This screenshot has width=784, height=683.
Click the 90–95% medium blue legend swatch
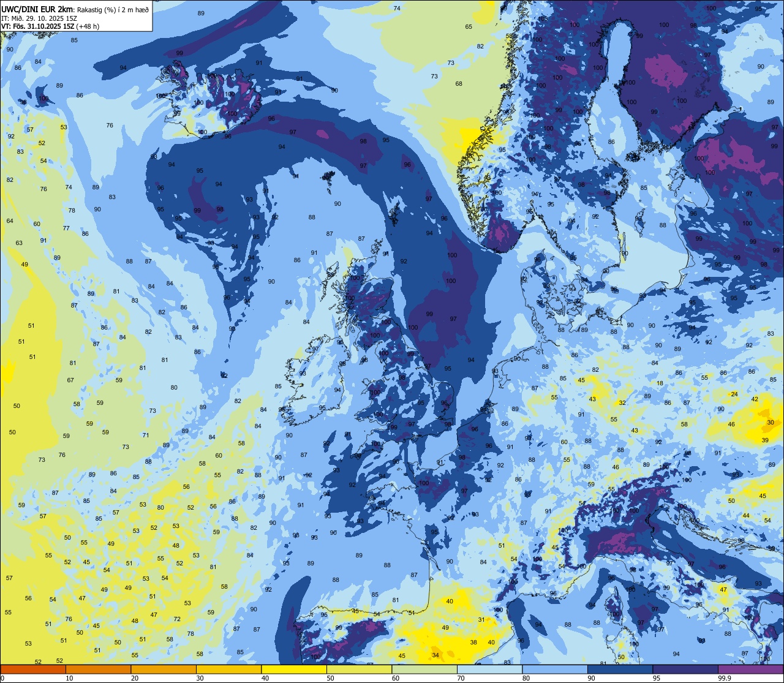620,669
